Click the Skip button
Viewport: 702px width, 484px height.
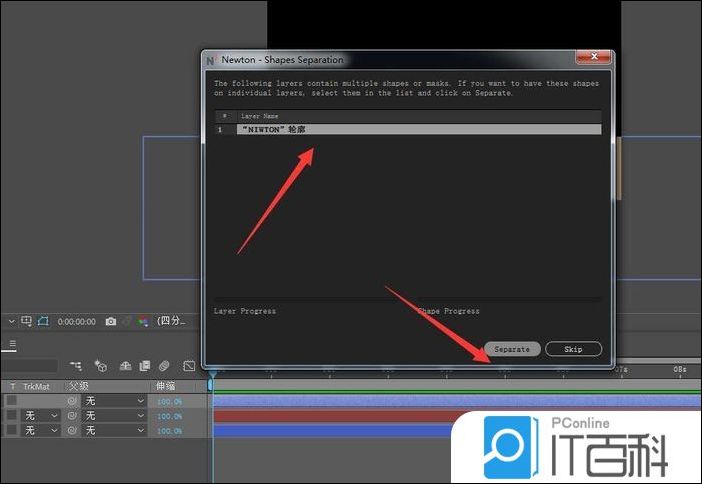573,349
